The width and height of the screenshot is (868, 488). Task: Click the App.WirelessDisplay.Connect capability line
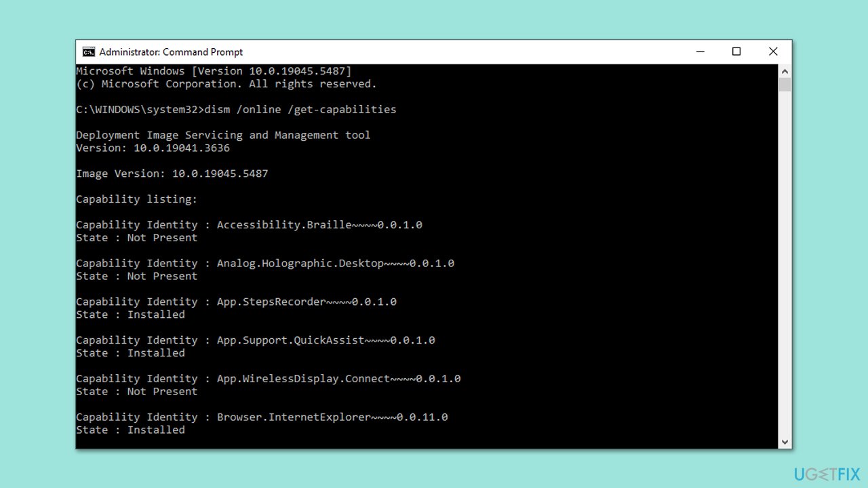pos(269,379)
